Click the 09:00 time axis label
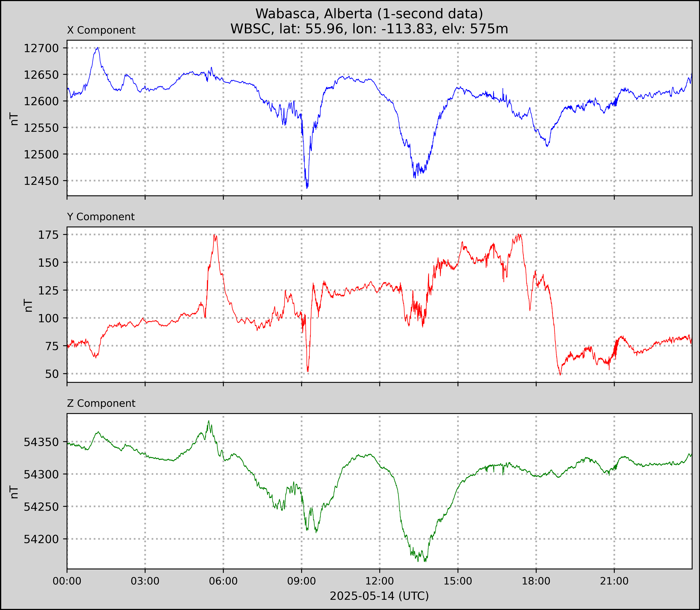This screenshot has width=700, height=610. pos(301,581)
